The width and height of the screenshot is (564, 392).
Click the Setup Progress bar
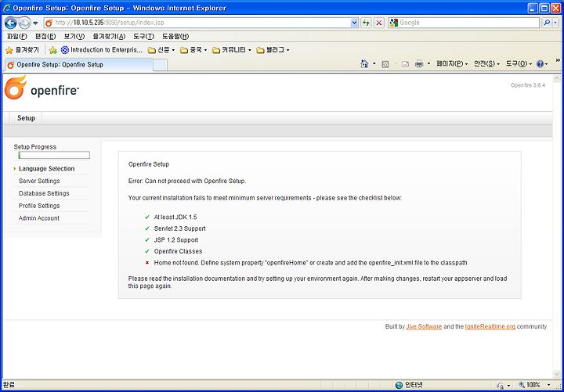click(x=54, y=155)
